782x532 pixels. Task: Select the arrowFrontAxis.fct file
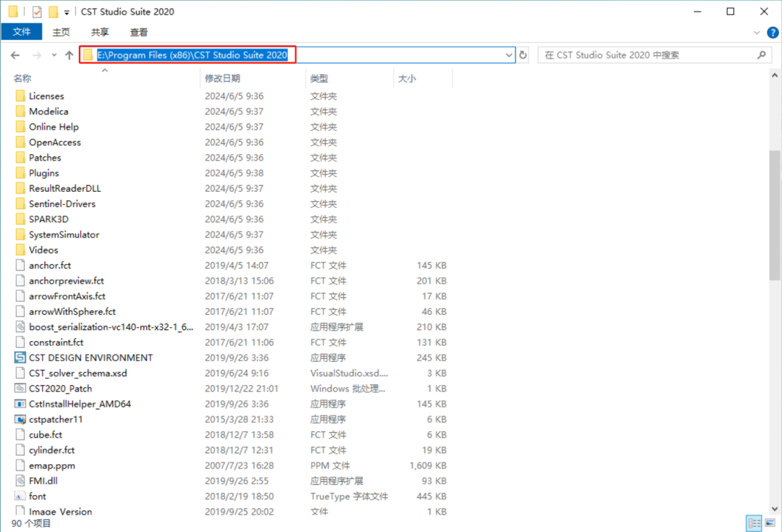pos(67,297)
